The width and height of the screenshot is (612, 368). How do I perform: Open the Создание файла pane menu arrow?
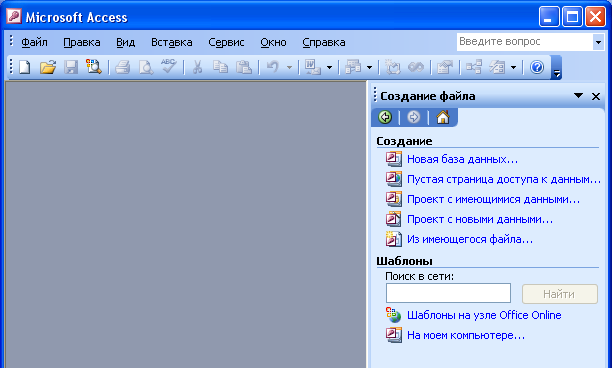[578, 96]
